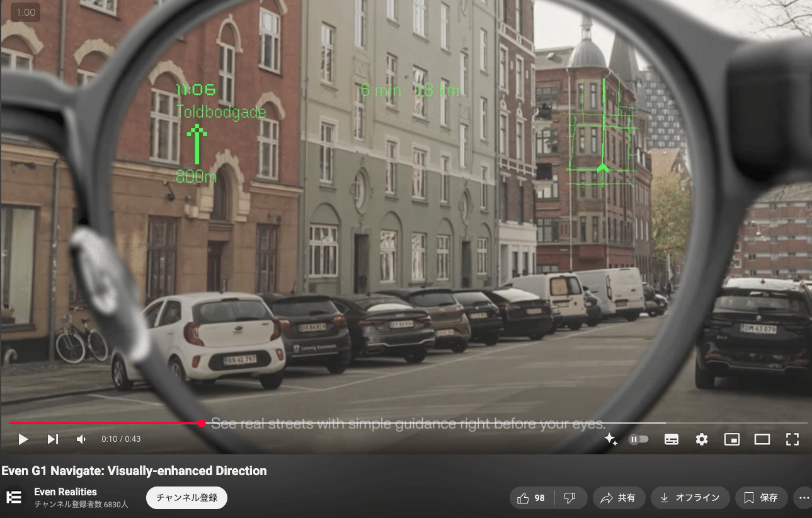Click the Even Realities channel avatar
This screenshot has height=518, width=812.
coord(14,497)
